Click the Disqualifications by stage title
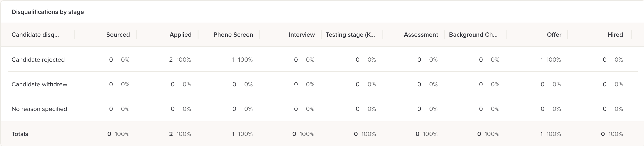 [x=47, y=12]
